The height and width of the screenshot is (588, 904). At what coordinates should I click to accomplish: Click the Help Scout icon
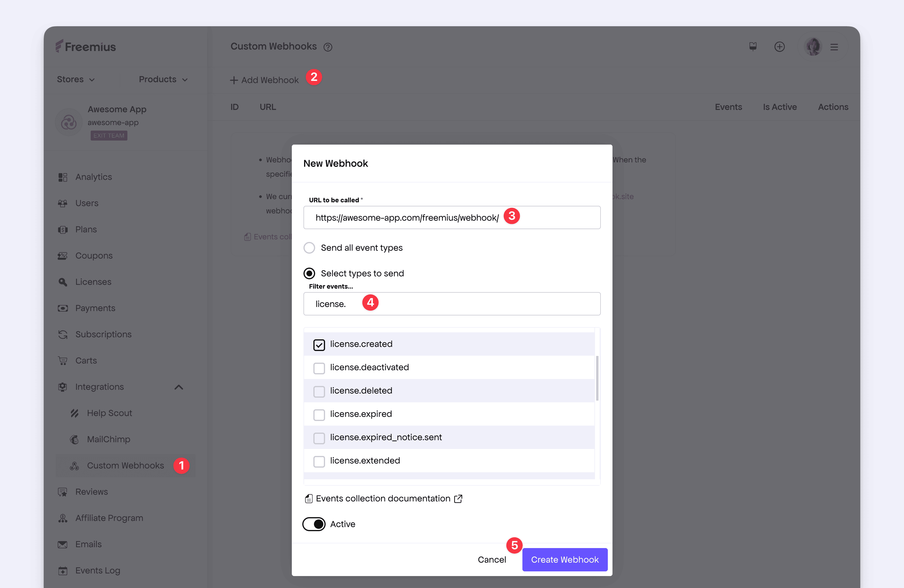tap(74, 413)
